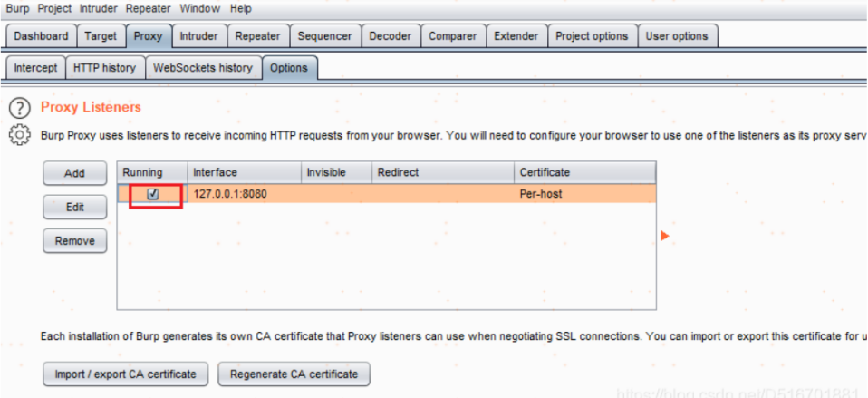Select the Options sub-tab
The height and width of the screenshot is (398, 868).
click(x=290, y=68)
